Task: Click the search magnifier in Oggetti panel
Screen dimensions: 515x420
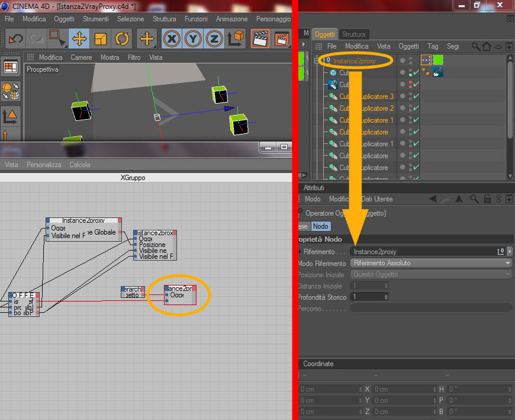Action: pyautogui.click(x=475, y=46)
